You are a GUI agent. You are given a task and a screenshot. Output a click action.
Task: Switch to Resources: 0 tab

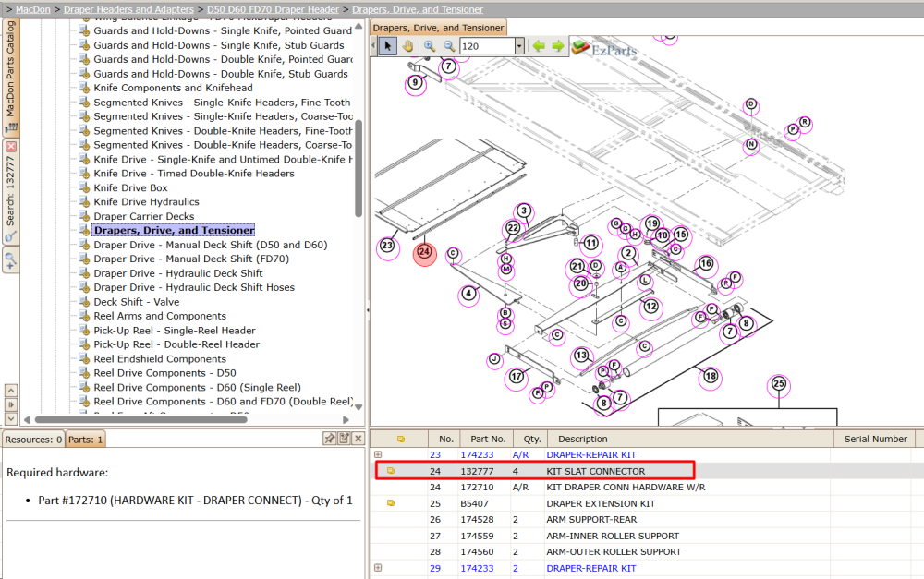[33, 440]
